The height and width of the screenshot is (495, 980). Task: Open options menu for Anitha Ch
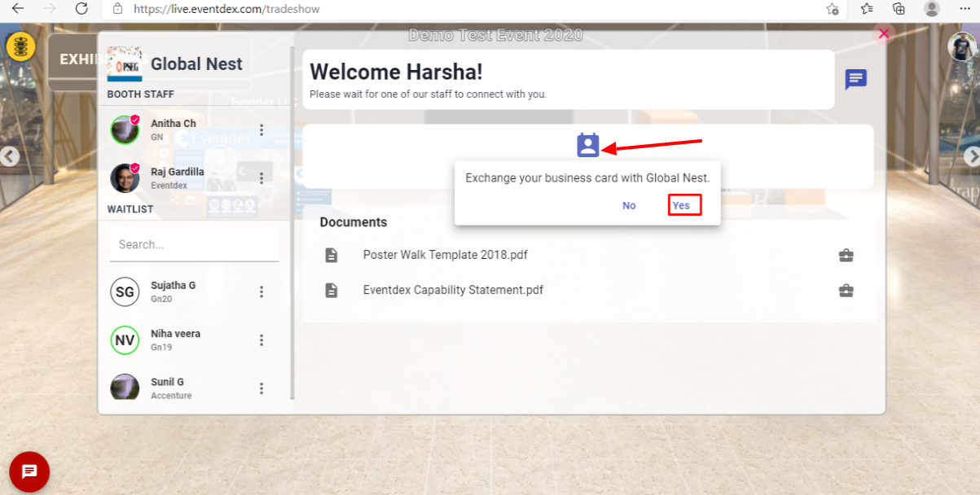261,129
